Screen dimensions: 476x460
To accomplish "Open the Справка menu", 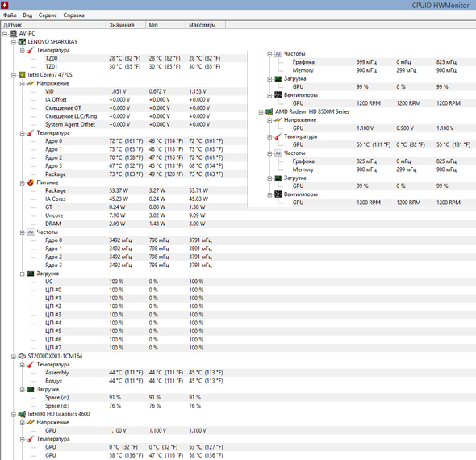I will [73, 15].
